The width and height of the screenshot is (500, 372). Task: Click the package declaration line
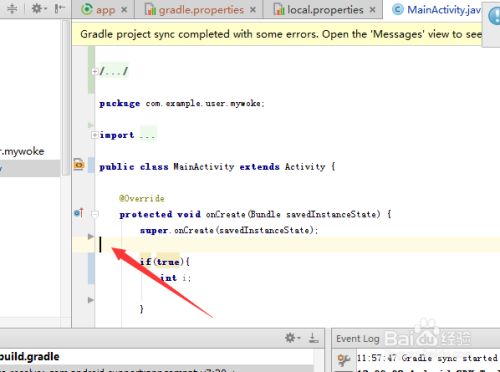[x=182, y=103]
